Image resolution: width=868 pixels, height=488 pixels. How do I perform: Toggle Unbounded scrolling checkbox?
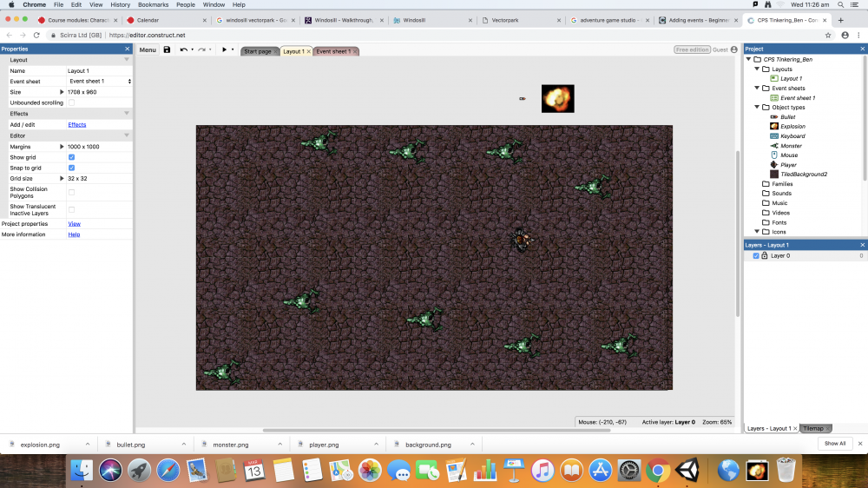pyautogui.click(x=71, y=103)
